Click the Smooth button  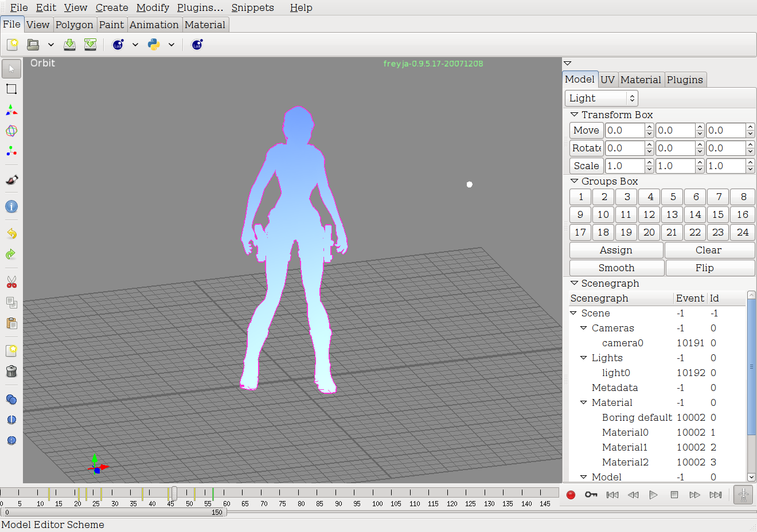616,268
